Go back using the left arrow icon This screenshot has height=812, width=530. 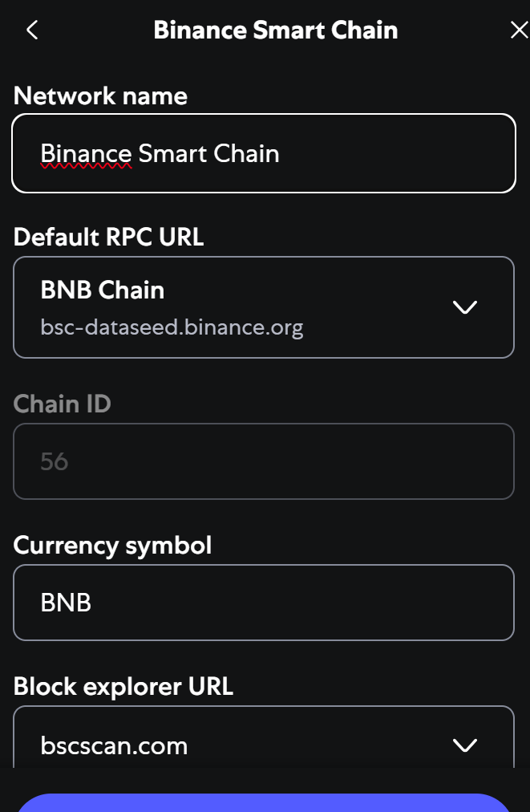click(32, 30)
